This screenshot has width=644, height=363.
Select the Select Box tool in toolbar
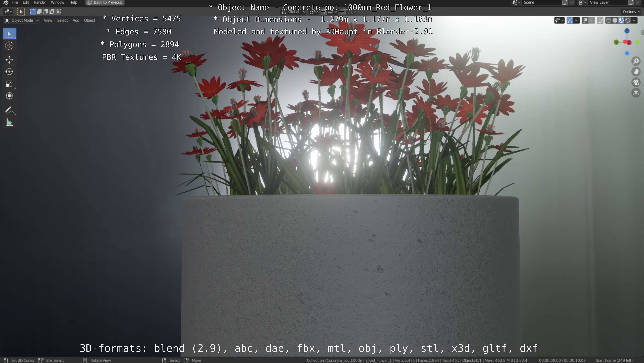click(x=9, y=34)
